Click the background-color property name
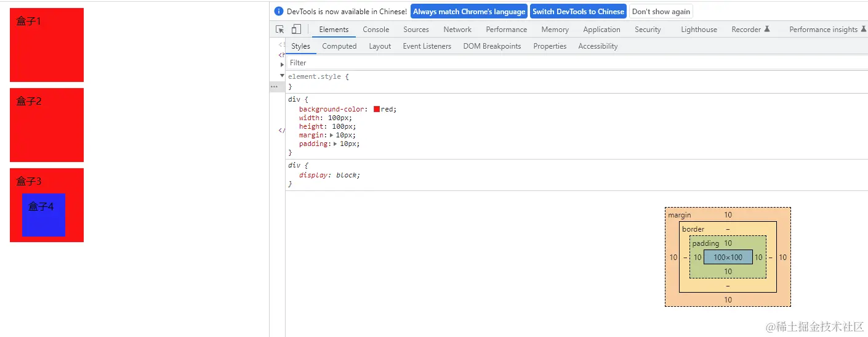The width and height of the screenshot is (868, 337). (x=331, y=109)
